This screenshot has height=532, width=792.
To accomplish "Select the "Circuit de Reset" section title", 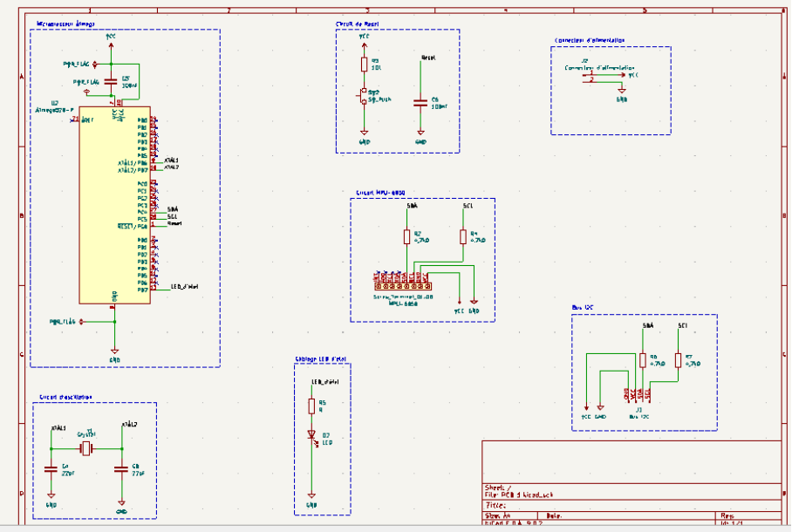I will pyautogui.click(x=357, y=24).
